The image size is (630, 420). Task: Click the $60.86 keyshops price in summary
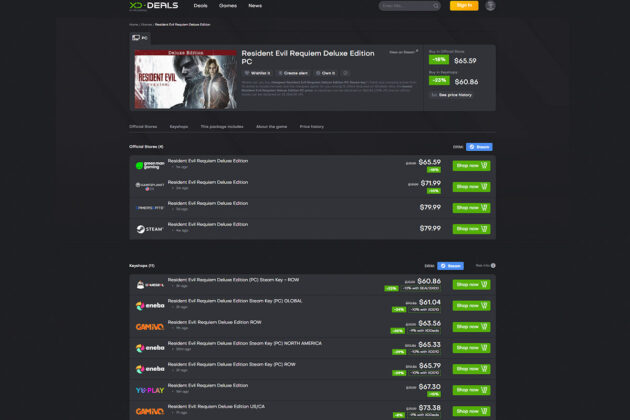(466, 82)
